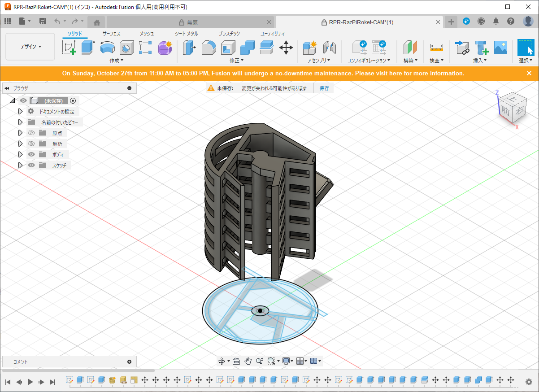Viewport: 539px width, 392px height.
Task: Open the シート メタル tab
Action: click(186, 34)
